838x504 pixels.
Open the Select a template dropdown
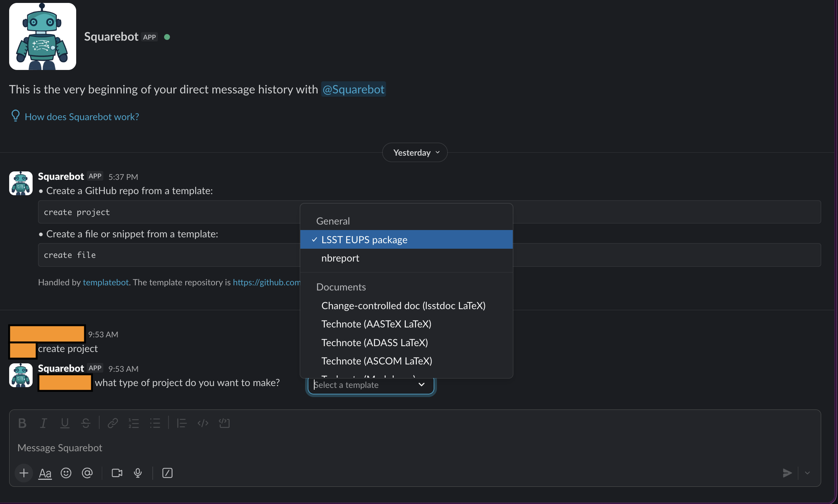(x=371, y=385)
